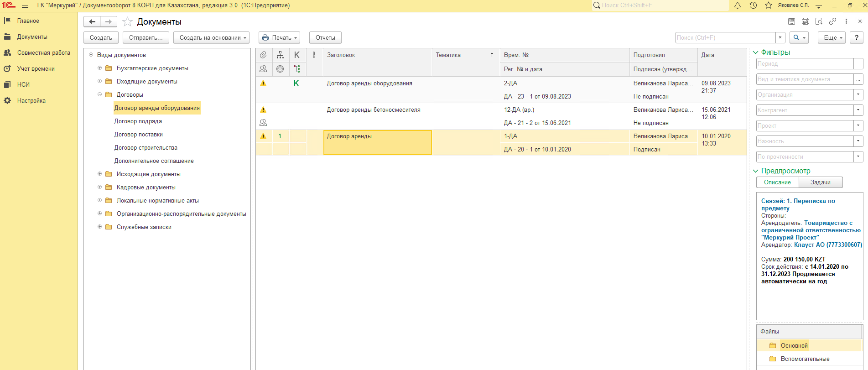
Task: Open the main hamburger menu
Action: pyautogui.click(x=25, y=5)
